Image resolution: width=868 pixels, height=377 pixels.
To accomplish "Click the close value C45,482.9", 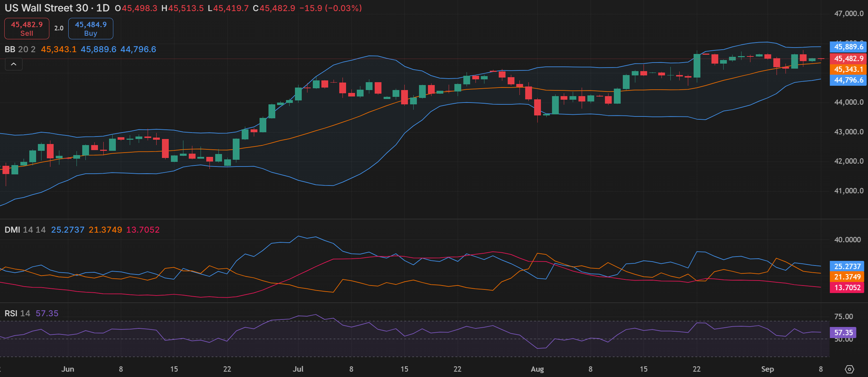I will [274, 8].
